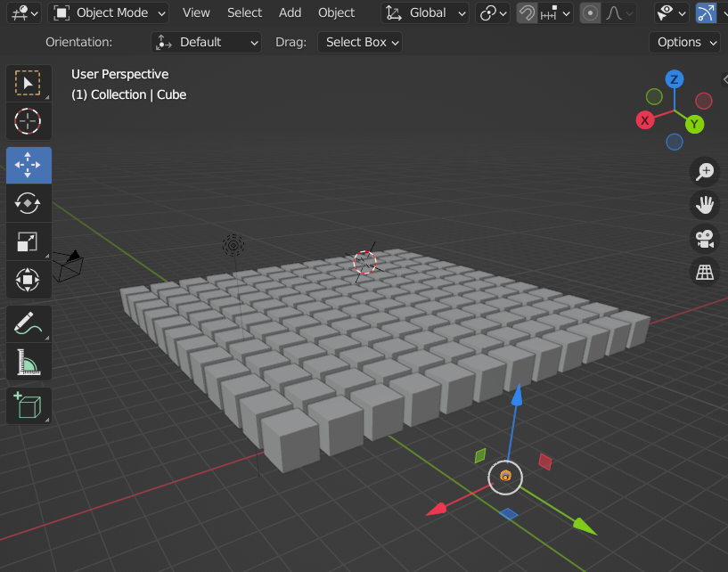Click the blue Z axis gizmo circle

[675, 79]
